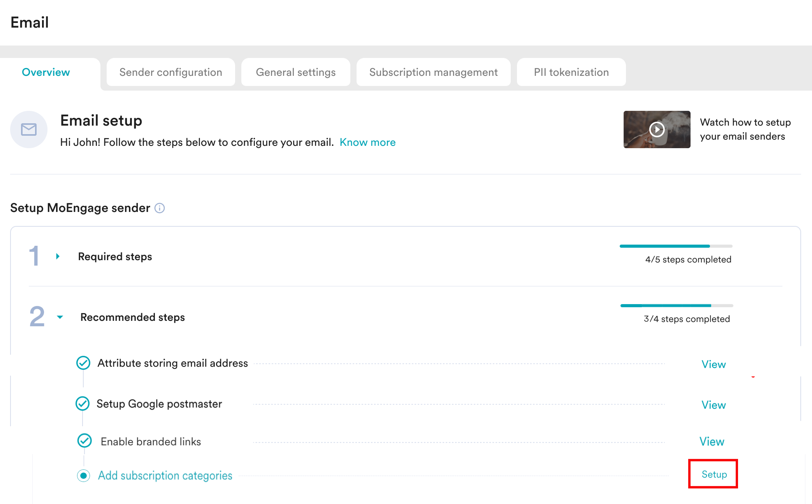Click checkmark icon for Attribute storing email address
The width and height of the screenshot is (812, 504).
(x=83, y=363)
